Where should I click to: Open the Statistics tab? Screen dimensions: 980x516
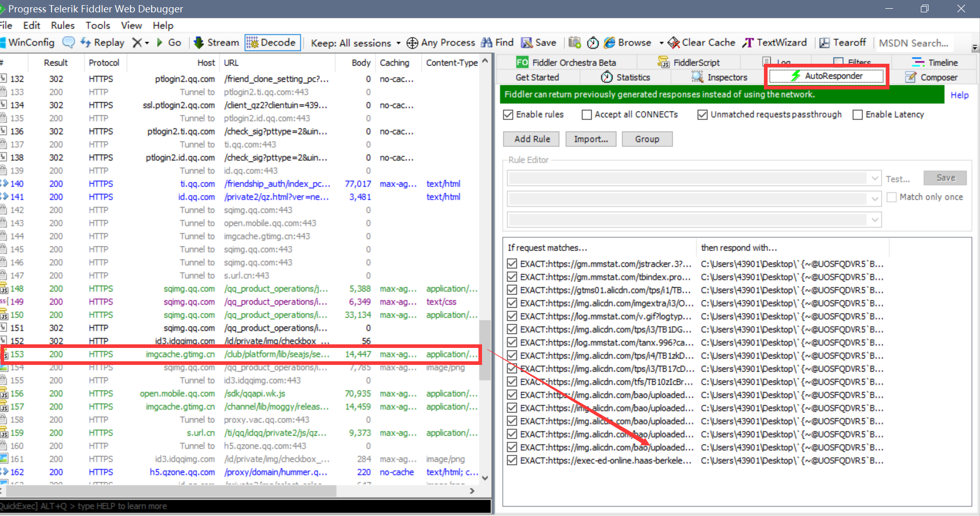pos(625,77)
